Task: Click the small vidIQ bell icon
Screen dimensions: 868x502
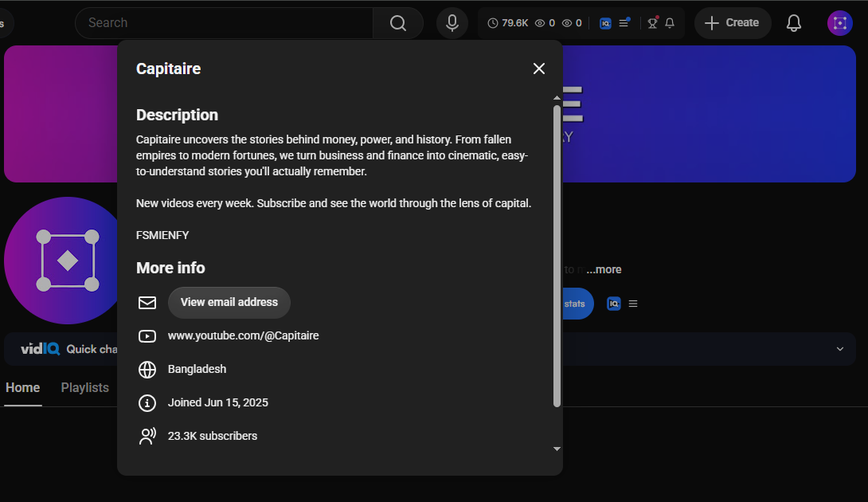Action: click(x=670, y=23)
